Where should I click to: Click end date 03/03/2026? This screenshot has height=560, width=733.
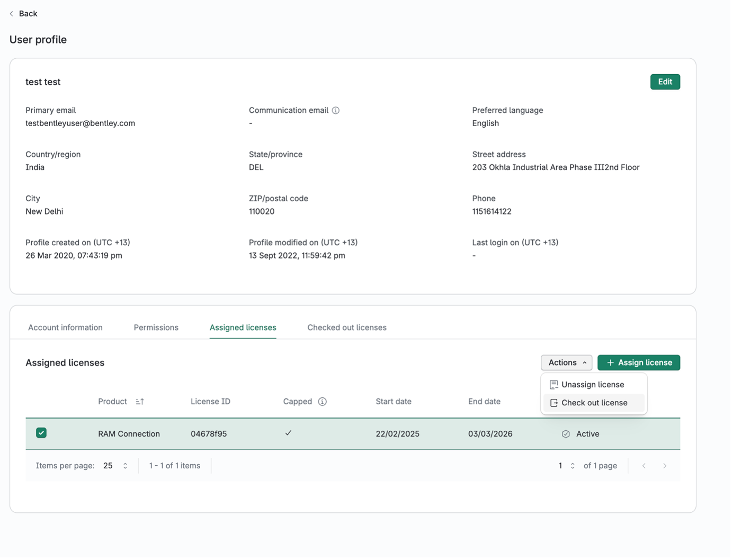(490, 434)
